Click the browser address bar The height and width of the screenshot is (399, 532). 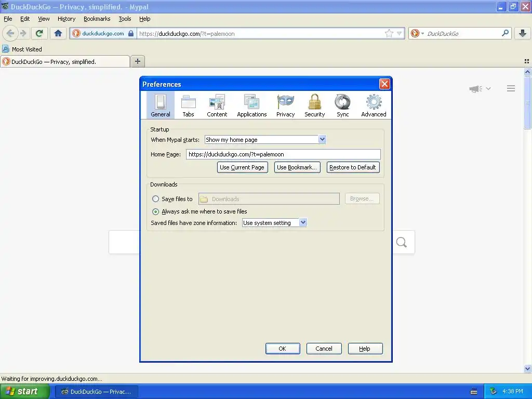[261, 33]
